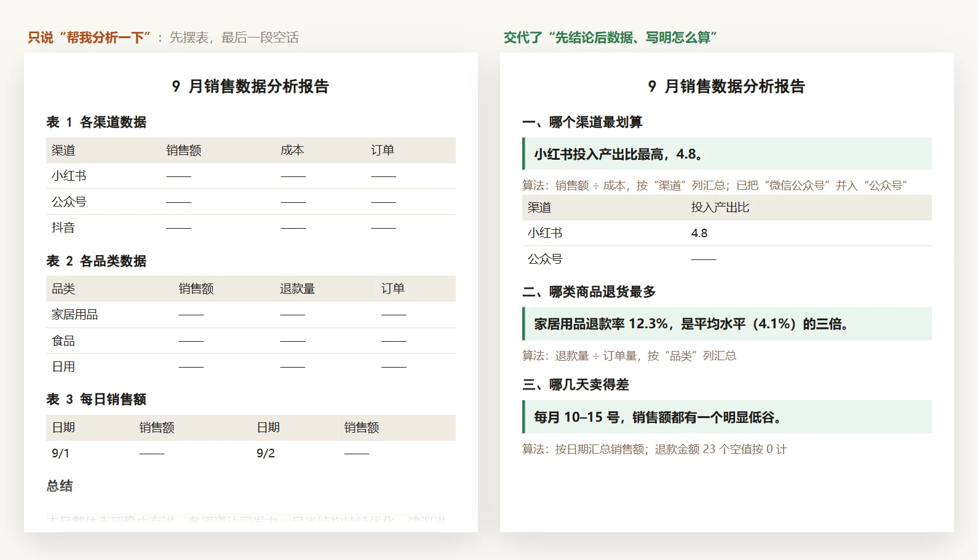Click the 品类 column header
Image resolution: width=978 pixels, height=560 pixels.
tap(63, 289)
